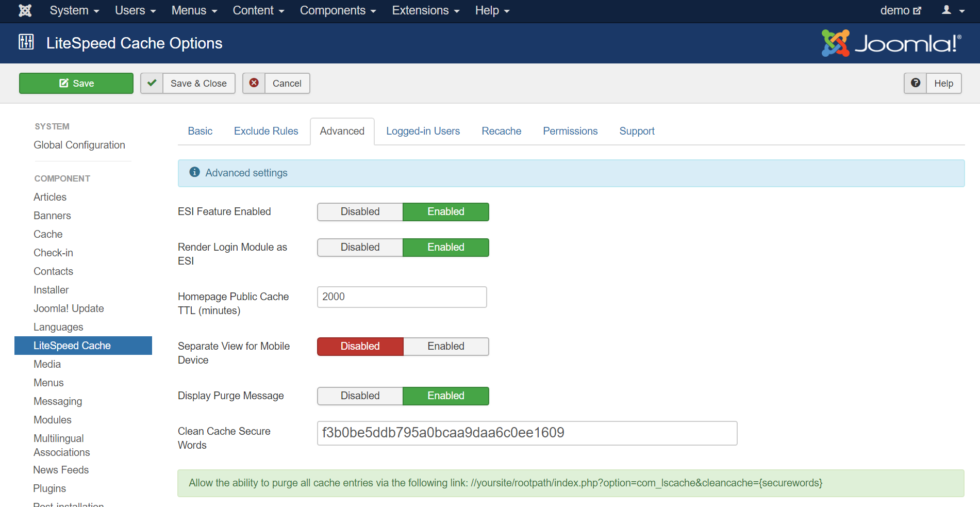The image size is (980, 507).
Task: Open Media in sidebar
Action: 47,364
